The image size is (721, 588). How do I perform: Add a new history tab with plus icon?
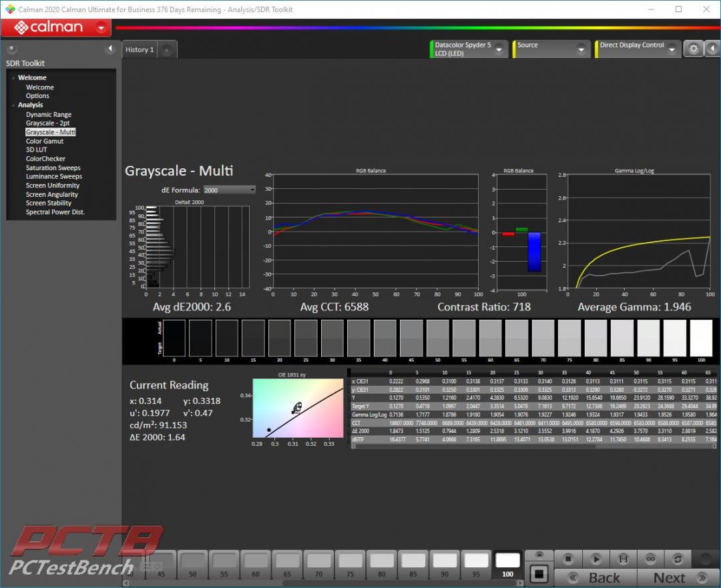tap(167, 50)
